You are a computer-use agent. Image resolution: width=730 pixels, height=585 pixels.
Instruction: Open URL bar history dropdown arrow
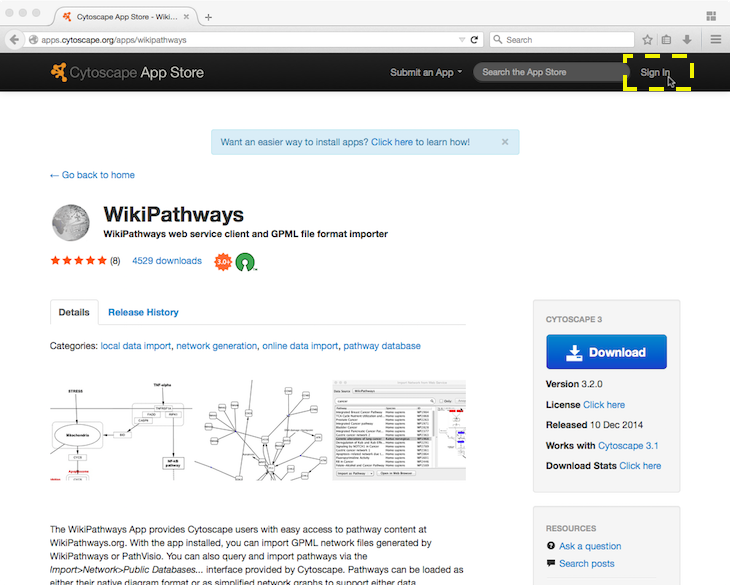(x=462, y=40)
